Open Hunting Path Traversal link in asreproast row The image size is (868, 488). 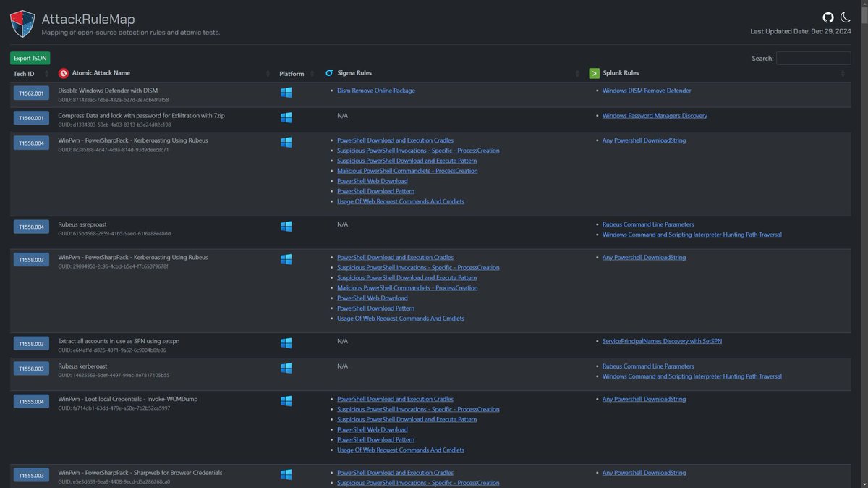[x=692, y=235]
